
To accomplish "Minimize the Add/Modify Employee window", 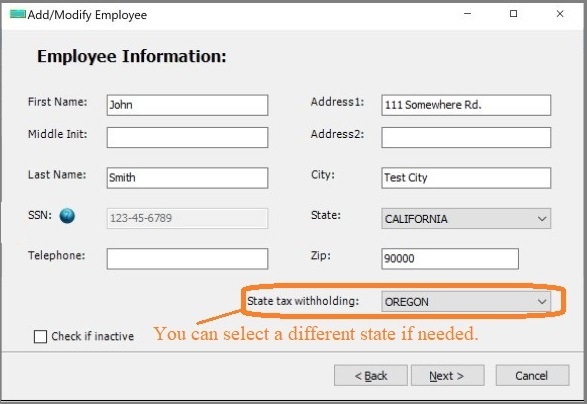I will [467, 14].
